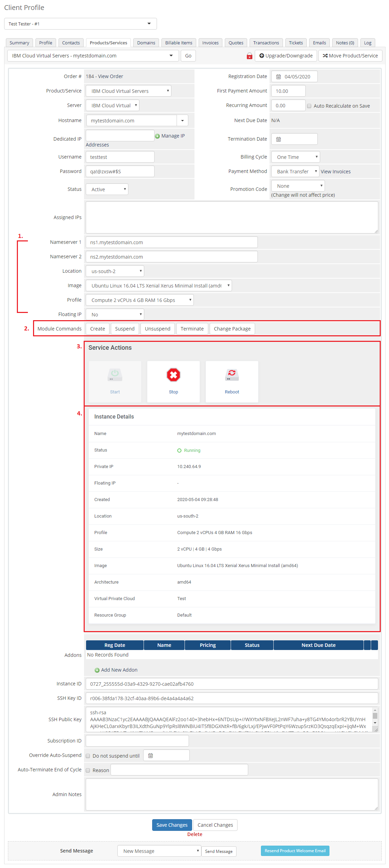
Task: Check the Do not suspend until box
Action: tap(88, 756)
